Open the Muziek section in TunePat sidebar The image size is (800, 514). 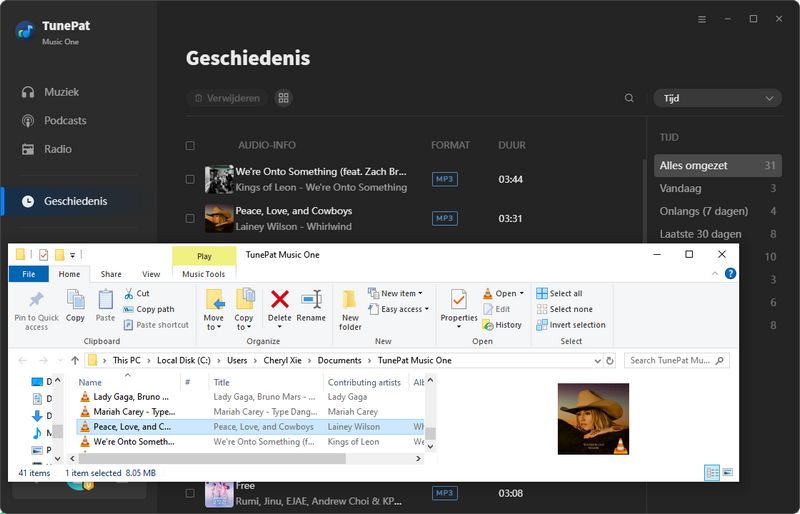point(61,92)
